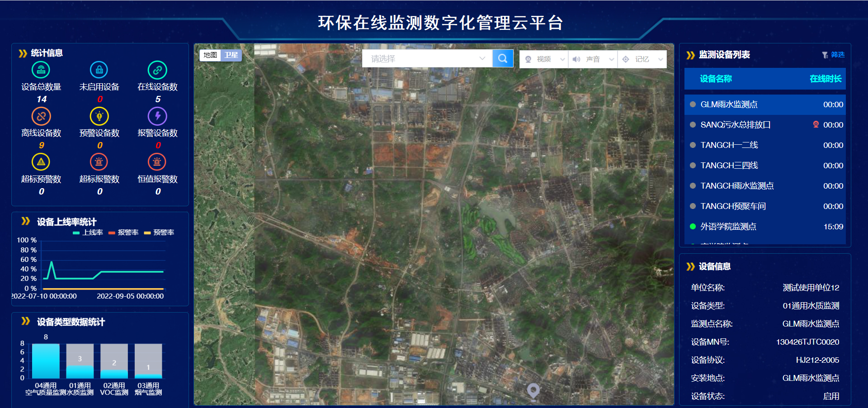Open the 请选择 device dropdown

click(427, 58)
